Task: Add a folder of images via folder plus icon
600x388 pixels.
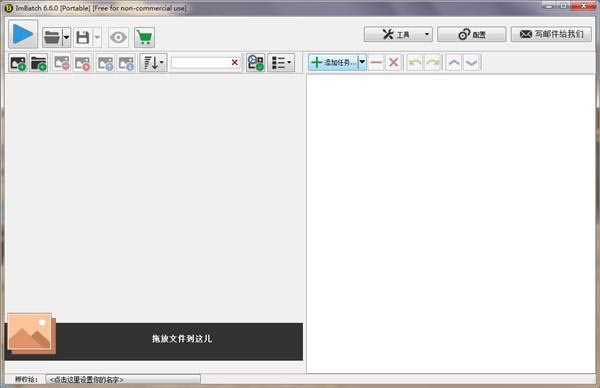Action: coord(39,63)
